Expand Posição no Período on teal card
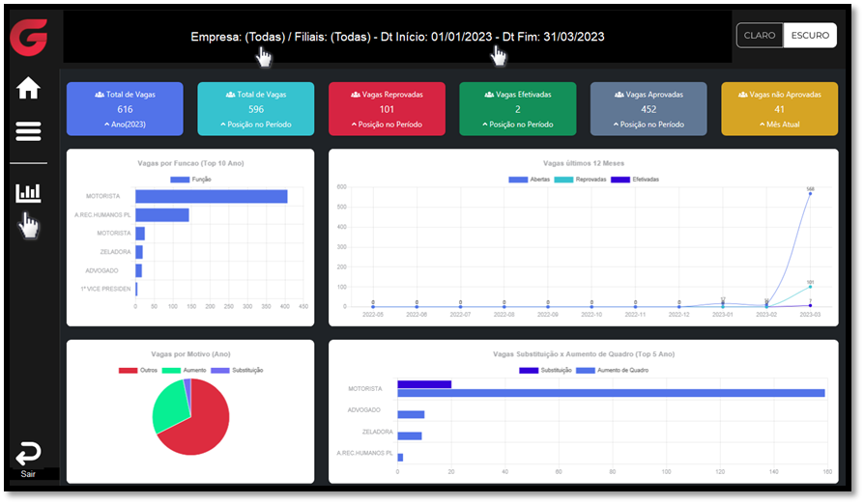The height and width of the screenshot is (504, 864). [256, 125]
